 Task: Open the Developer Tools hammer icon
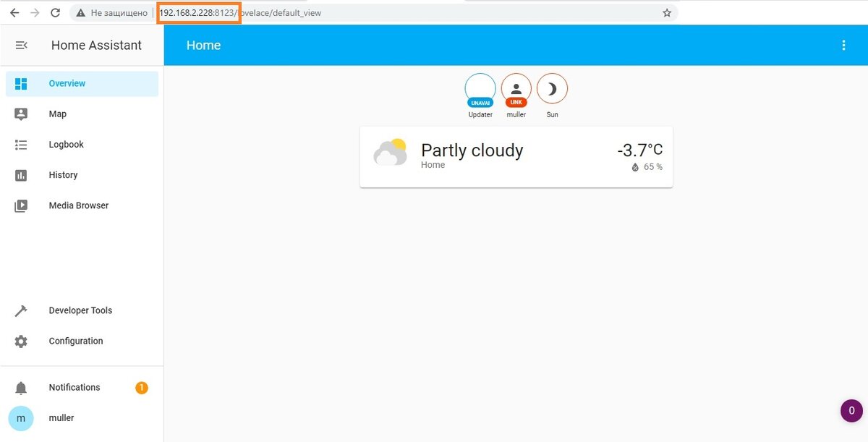21,311
